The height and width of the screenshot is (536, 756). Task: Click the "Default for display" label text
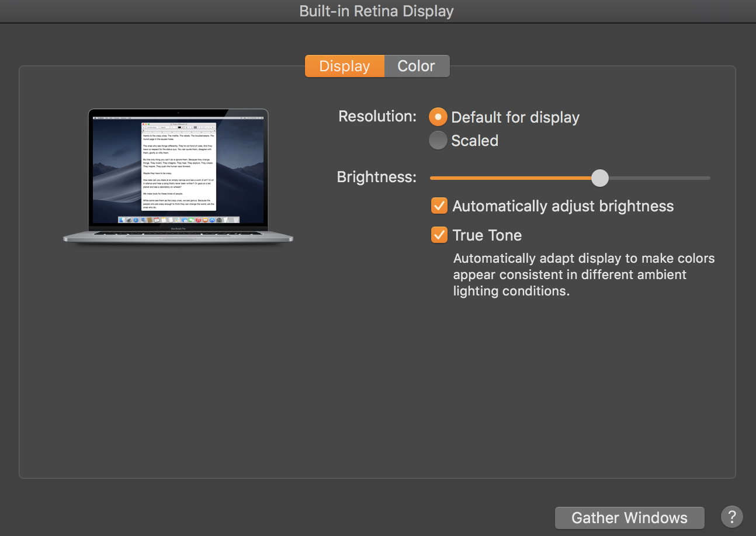(x=515, y=117)
